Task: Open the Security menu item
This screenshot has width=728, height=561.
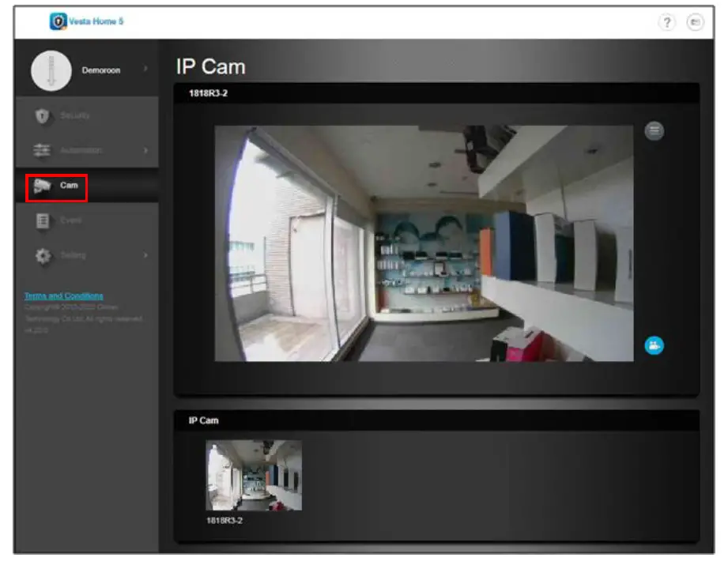Action: (x=87, y=115)
